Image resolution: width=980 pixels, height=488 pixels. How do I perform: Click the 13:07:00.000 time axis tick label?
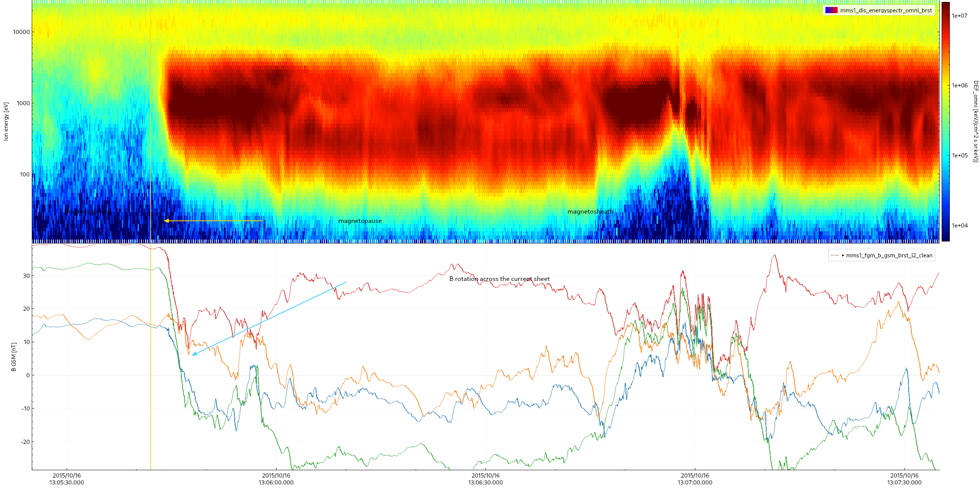[695, 479]
